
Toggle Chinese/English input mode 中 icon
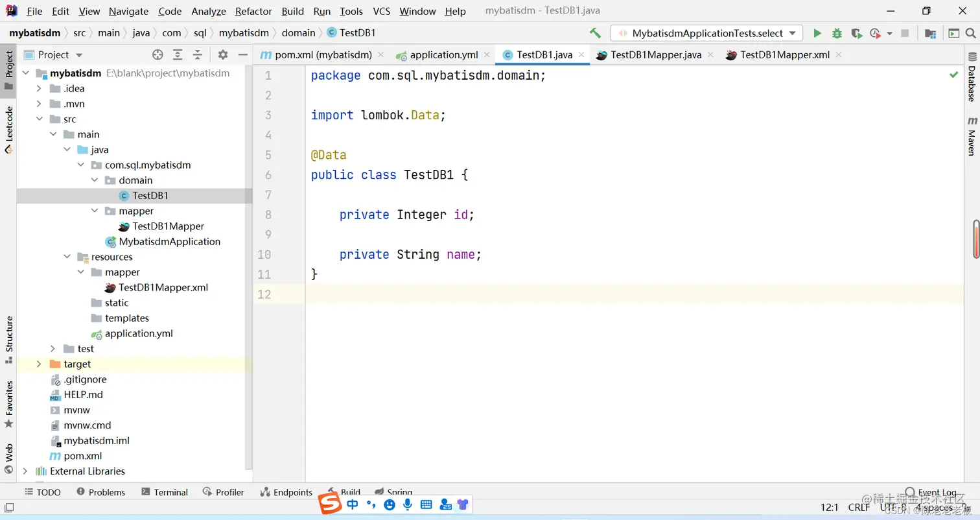pyautogui.click(x=353, y=504)
